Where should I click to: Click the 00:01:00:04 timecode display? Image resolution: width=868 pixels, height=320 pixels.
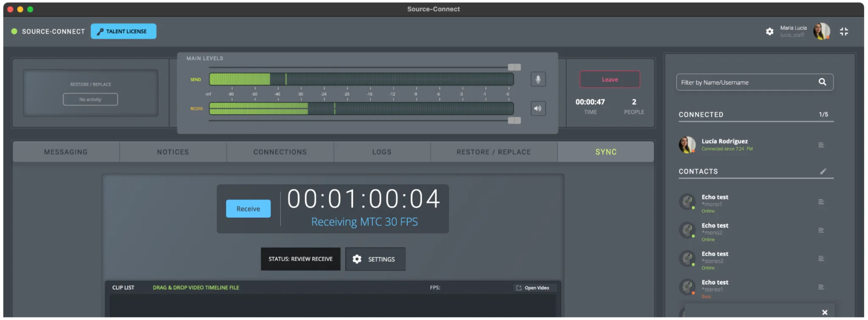[x=364, y=199]
